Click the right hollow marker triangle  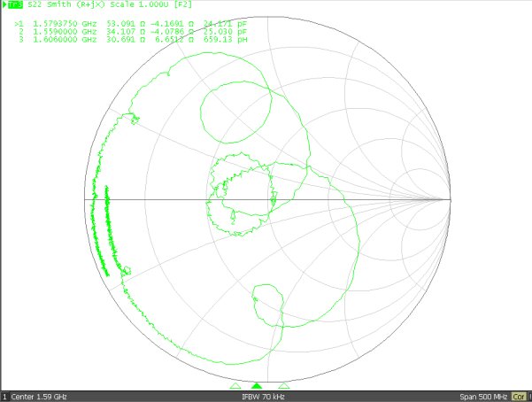(x=283, y=387)
